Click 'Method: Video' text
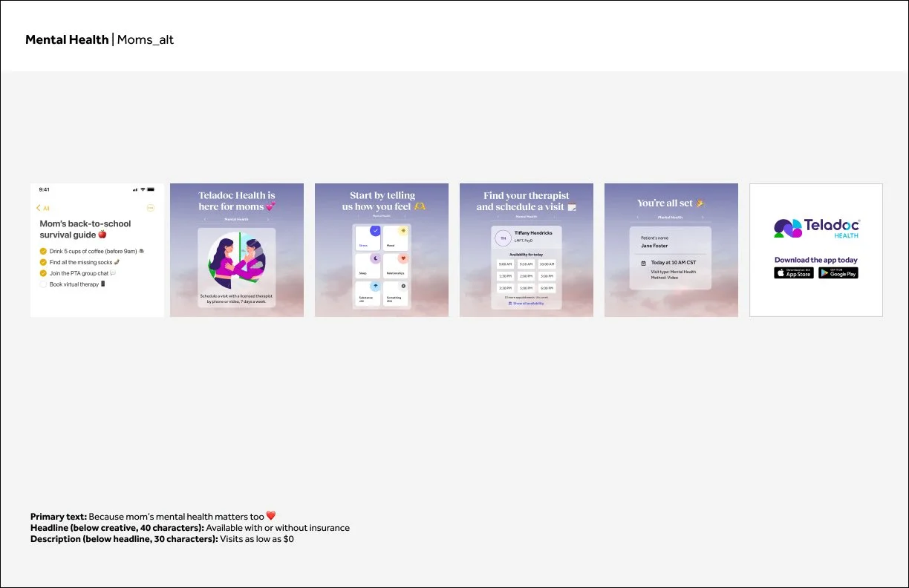909x588 pixels. pyautogui.click(x=665, y=278)
